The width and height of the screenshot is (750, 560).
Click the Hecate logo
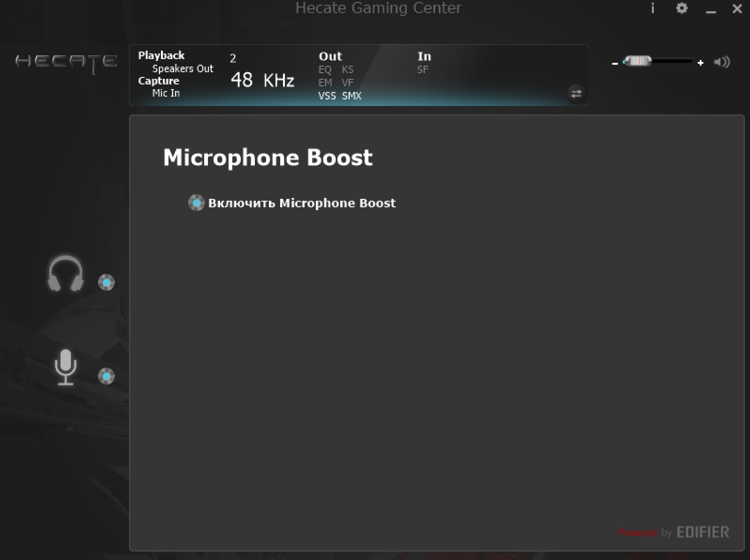66,63
